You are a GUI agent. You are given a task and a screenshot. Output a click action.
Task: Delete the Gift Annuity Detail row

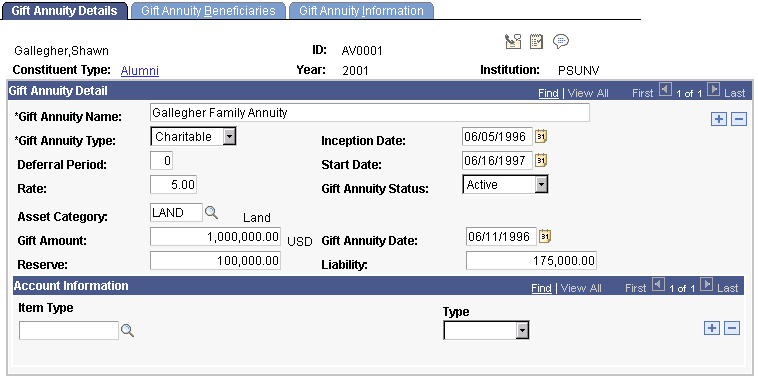coord(739,119)
